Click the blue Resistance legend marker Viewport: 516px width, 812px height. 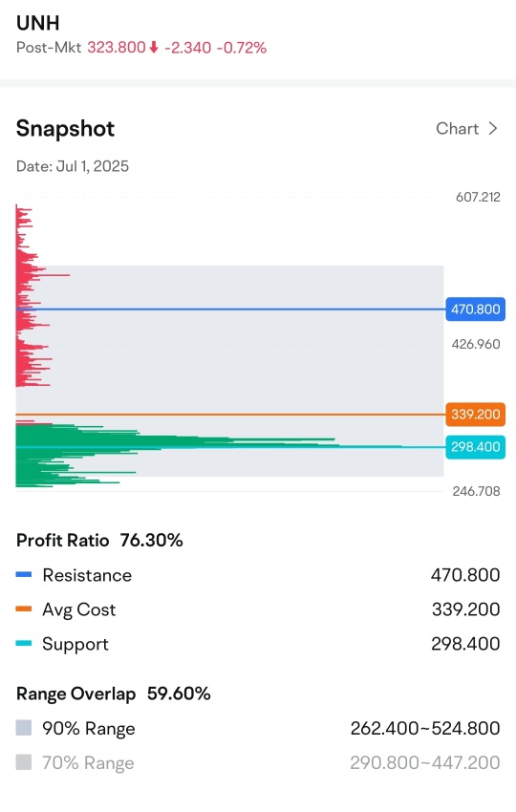24,574
